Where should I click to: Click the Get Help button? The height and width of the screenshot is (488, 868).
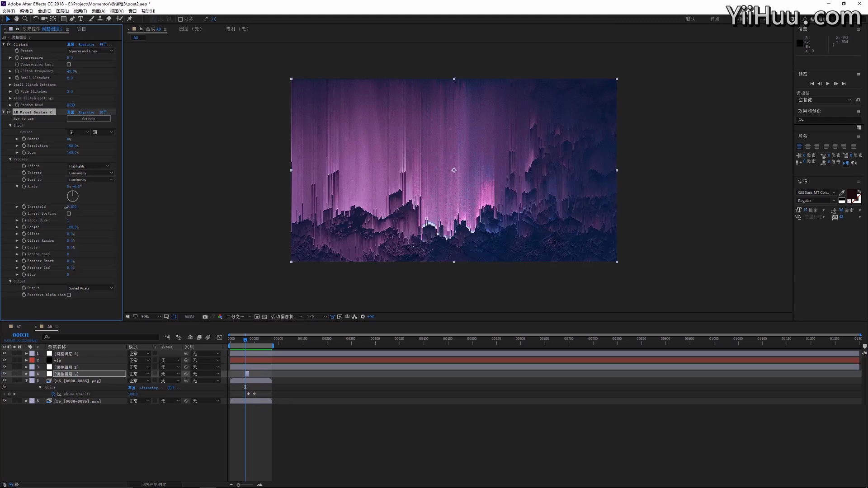pyautogui.click(x=89, y=118)
